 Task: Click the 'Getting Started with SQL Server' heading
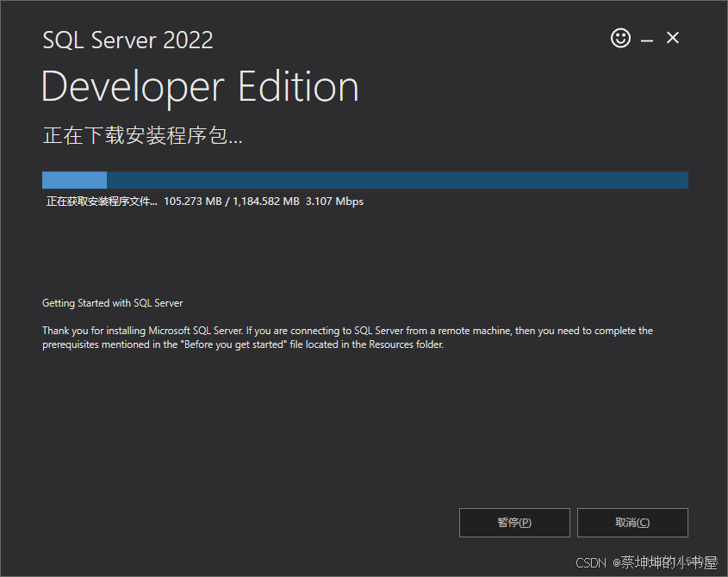(112, 303)
